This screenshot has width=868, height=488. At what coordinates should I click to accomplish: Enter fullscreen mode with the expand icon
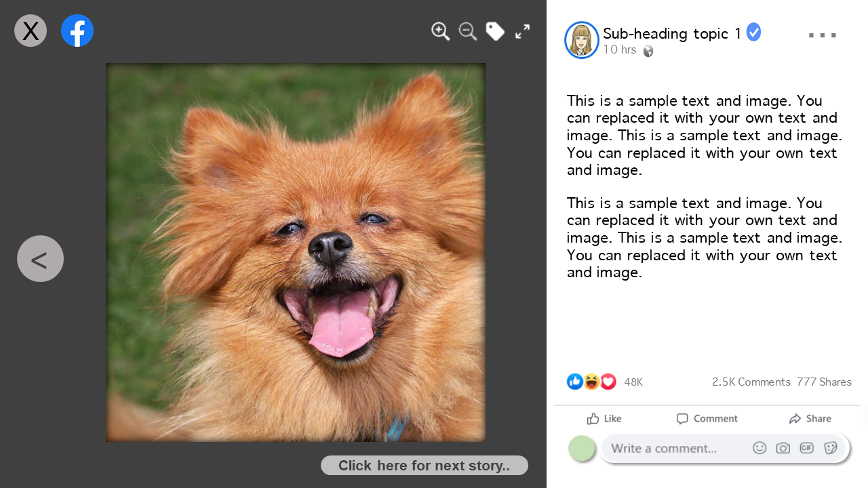point(522,31)
